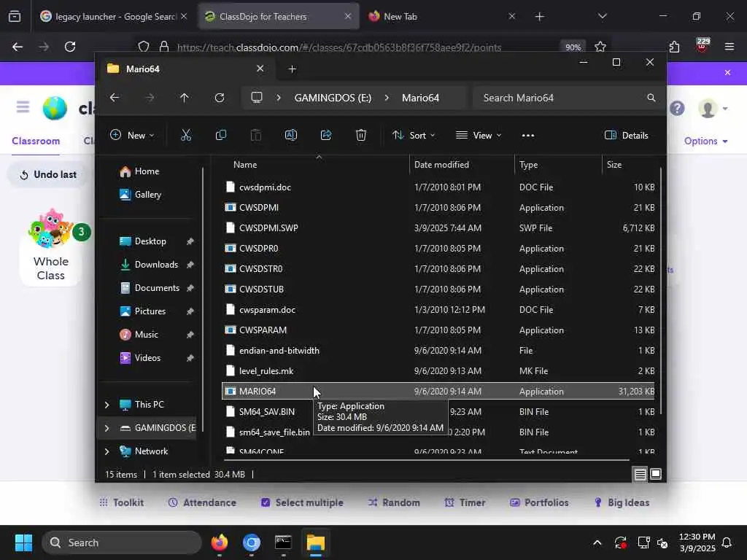Open Downloads quick access folder
The width and height of the screenshot is (747, 560).
pos(156,265)
